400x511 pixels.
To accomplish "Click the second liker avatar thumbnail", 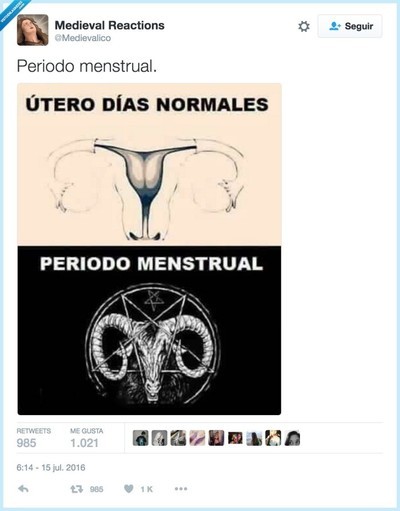I will coord(159,438).
